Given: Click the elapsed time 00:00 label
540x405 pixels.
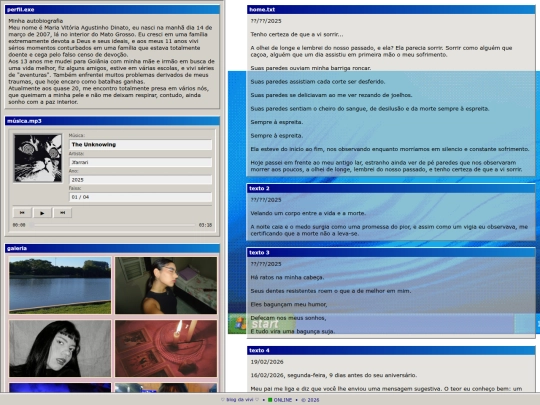Looking at the screenshot, I should coord(19,225).
